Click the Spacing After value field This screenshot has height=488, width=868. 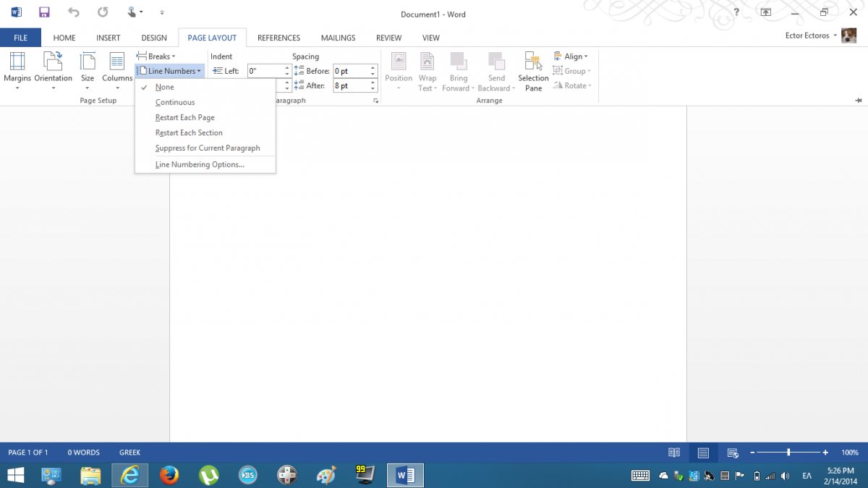[x=351, y=85]
